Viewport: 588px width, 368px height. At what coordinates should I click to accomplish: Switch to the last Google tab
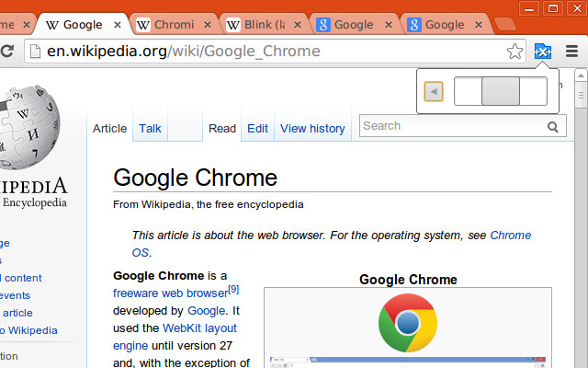coord(446,25)
